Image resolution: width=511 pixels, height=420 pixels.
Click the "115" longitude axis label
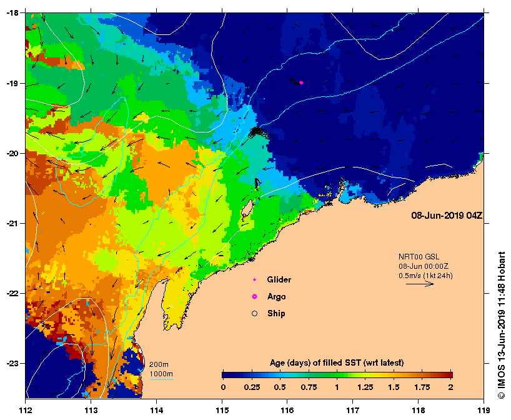click(222, 410)
